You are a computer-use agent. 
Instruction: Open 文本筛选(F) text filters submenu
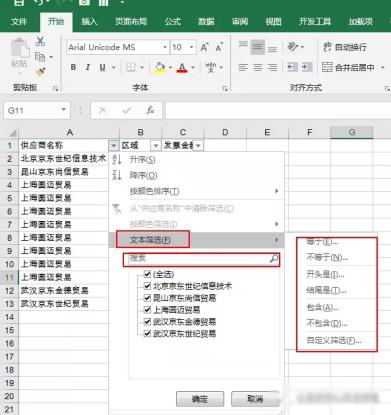coord(197,240)
